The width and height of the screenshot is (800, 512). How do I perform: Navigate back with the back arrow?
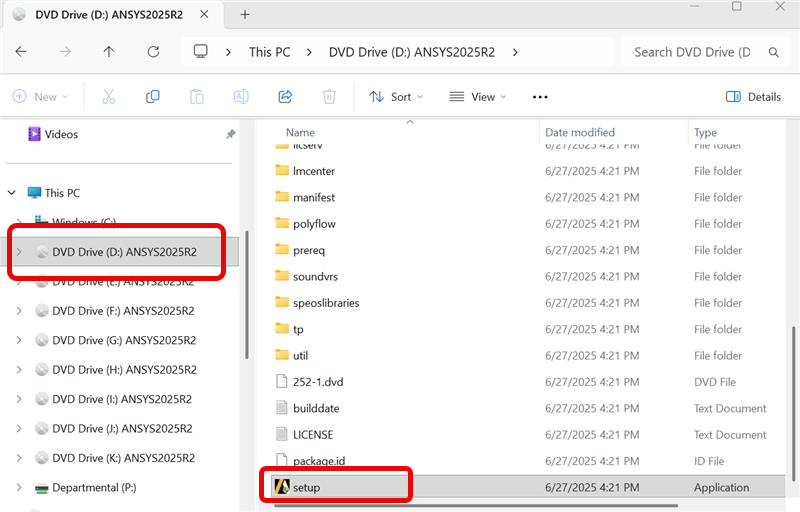point(21,52)
